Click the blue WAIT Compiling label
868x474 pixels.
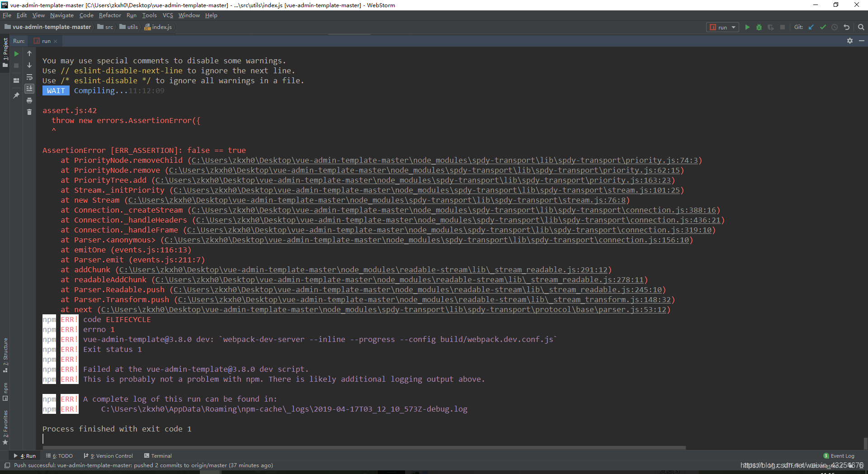coord(56,91)
